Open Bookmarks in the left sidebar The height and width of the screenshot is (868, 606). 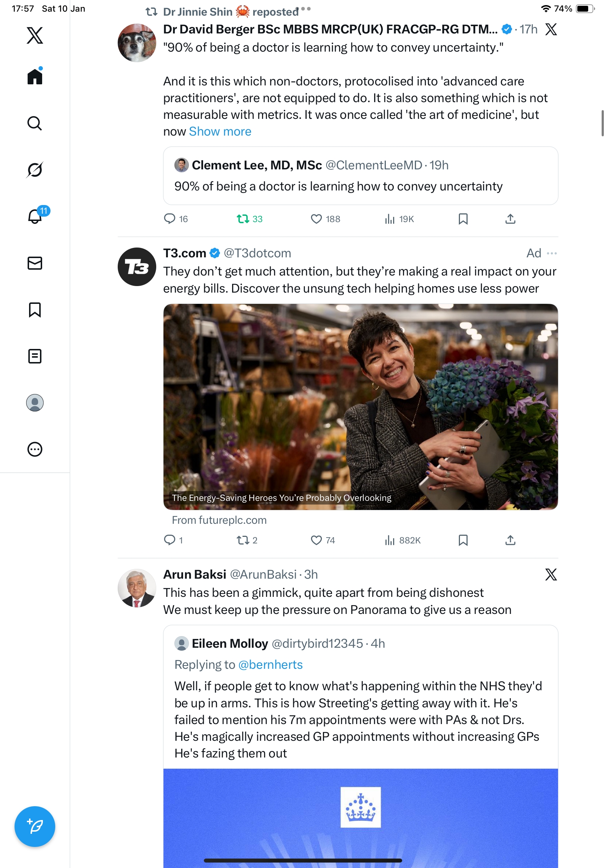[35, 310]
